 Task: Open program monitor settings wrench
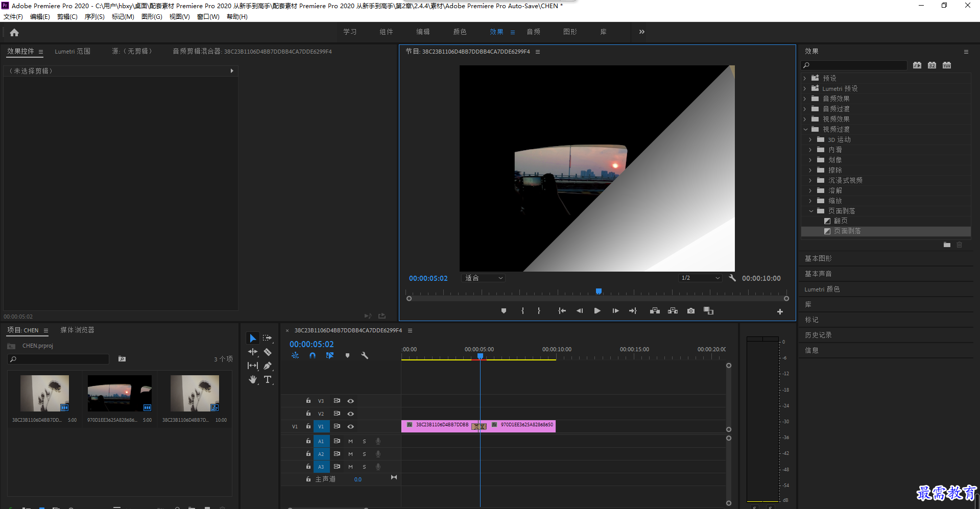pyautogui.click(x=732, y=278)
